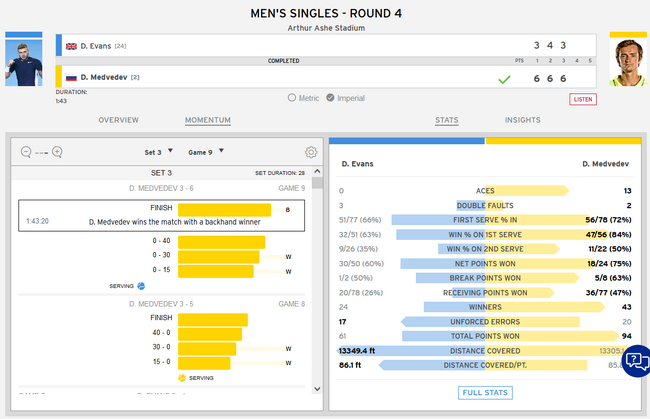The width and height of the screenshot is (650, 419).
Task: Open momentum settings gear
Action: (x=311, y=152)
